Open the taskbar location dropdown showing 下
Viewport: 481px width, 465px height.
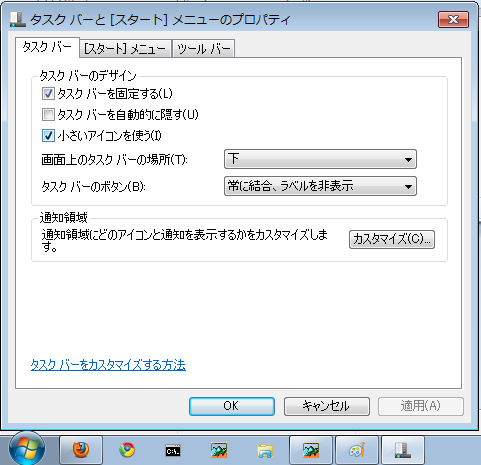pos(320,159)
